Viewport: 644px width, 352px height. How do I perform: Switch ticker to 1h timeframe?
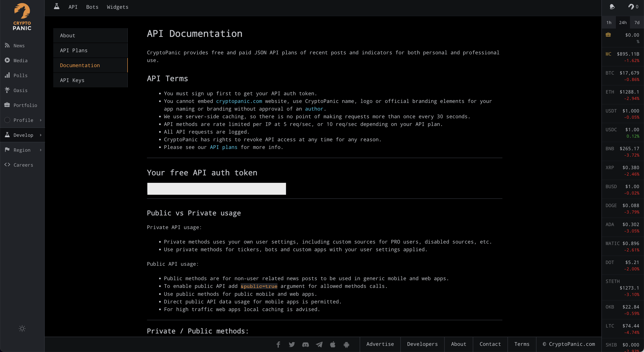609,23
